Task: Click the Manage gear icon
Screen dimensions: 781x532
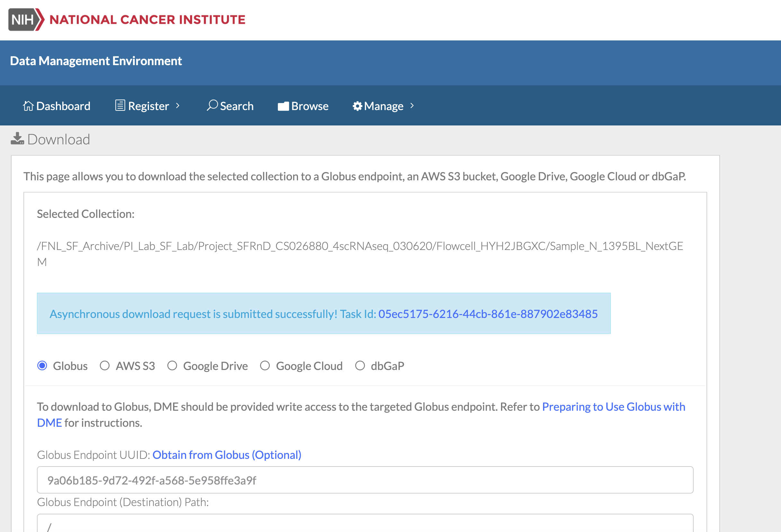Action: [x=357, y=106]
